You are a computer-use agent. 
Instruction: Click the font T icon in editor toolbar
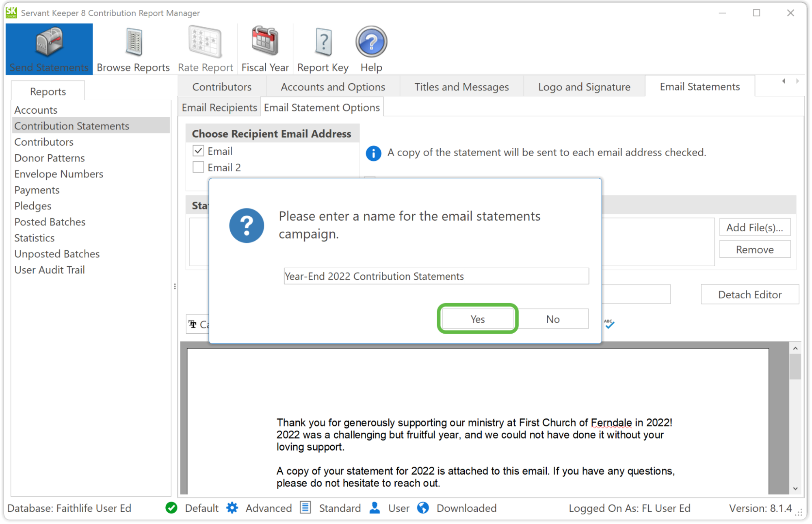[193, 324]
